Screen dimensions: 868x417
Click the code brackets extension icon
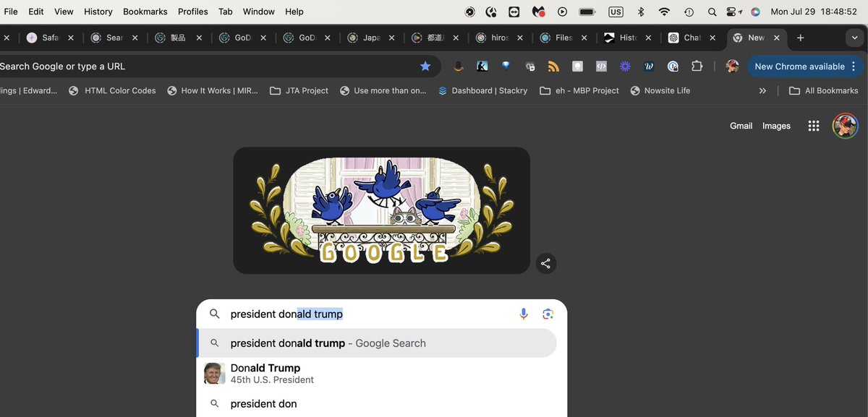click(601, 66)
